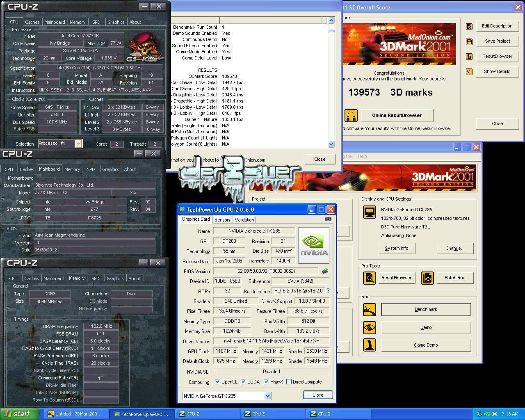Click the Save Project floppy icon
525x420 pixels.
pyautogui.click(x=469, y=41)
